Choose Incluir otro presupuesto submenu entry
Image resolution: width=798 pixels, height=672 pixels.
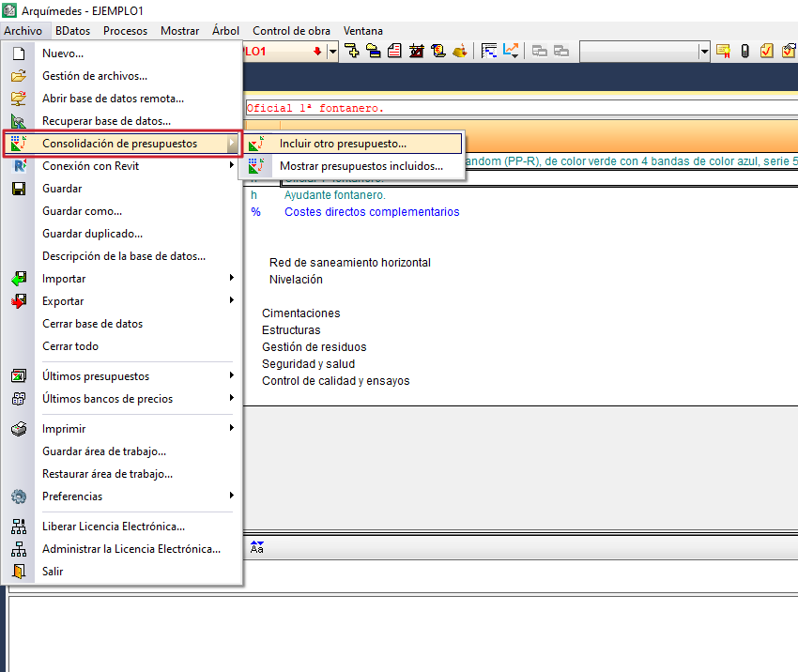tap(343, 144)
